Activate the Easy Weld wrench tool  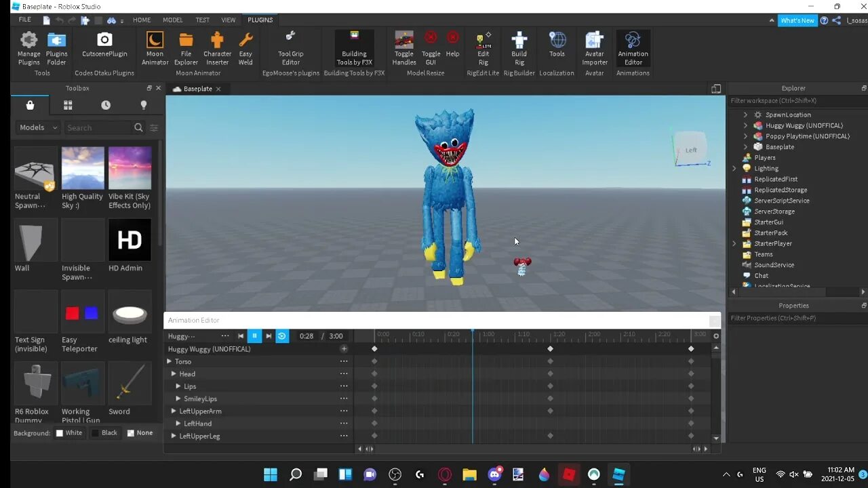click(x=245, y=48)
